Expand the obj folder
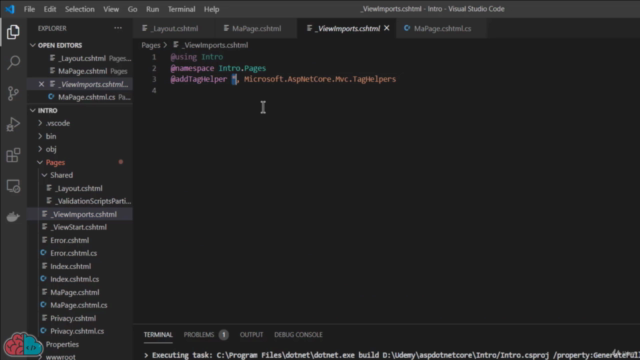The width and height of the screenshot is (640, 360). [80, 149]
